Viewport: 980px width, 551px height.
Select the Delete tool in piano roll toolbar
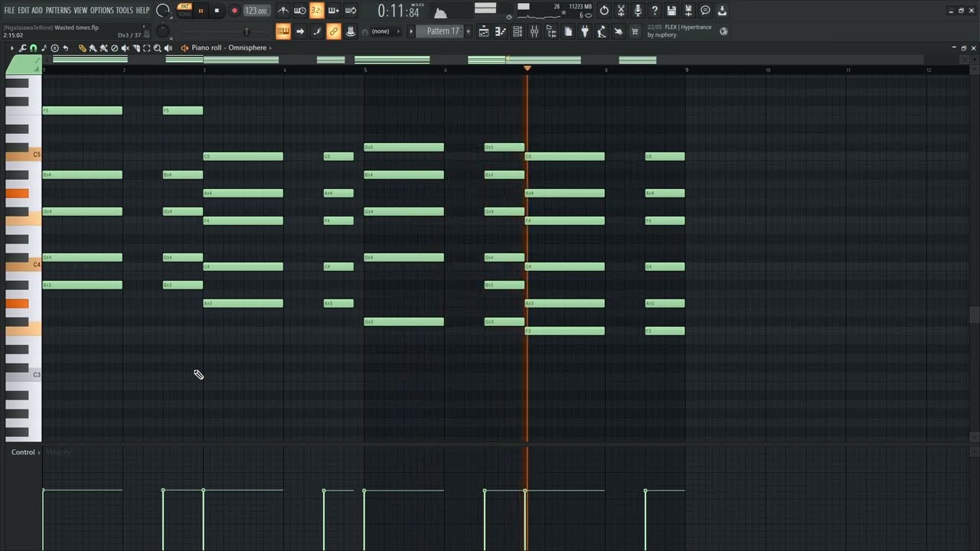point(114,48)
